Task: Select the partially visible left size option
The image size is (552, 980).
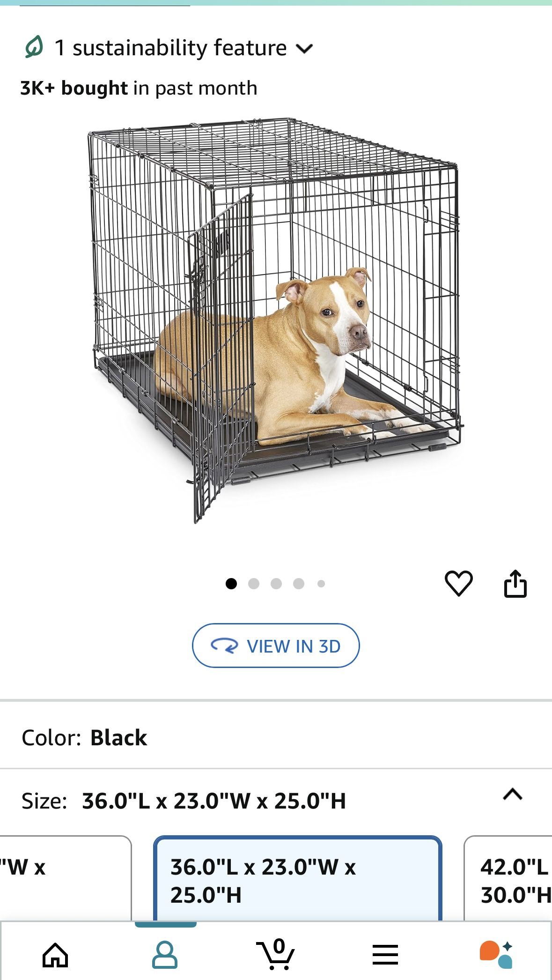Action: pyautogui.click(x=66, y=879)
